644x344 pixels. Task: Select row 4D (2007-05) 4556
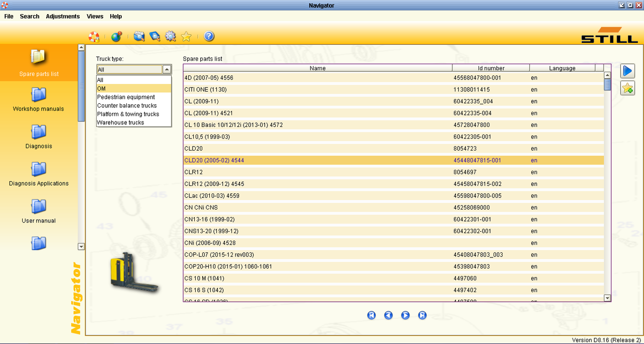[x=393, y=78]
